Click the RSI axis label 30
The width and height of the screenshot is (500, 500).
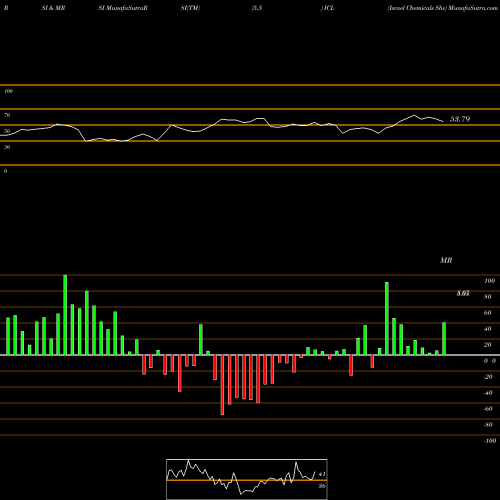tap(7, 147)
